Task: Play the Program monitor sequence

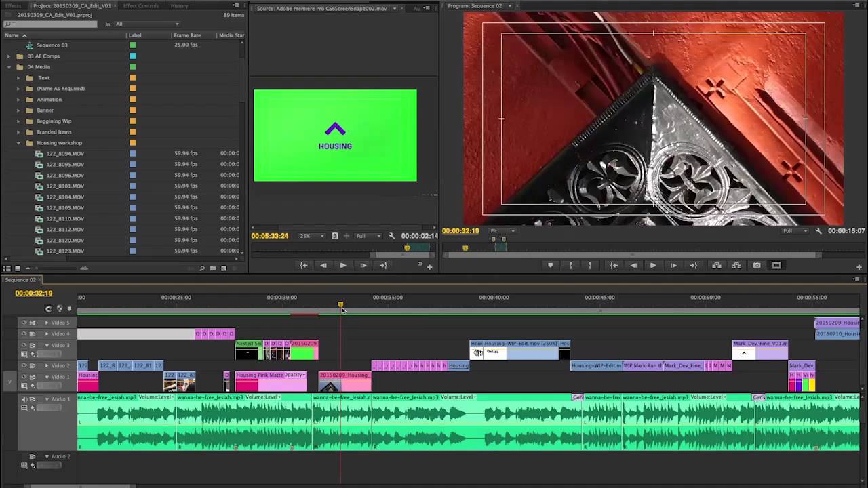Action: tap(653, 266)
